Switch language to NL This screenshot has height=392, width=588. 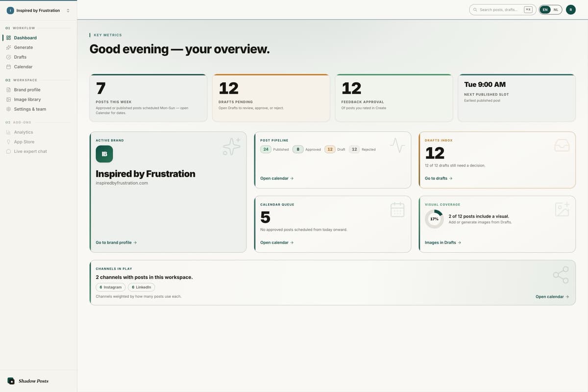556,10
